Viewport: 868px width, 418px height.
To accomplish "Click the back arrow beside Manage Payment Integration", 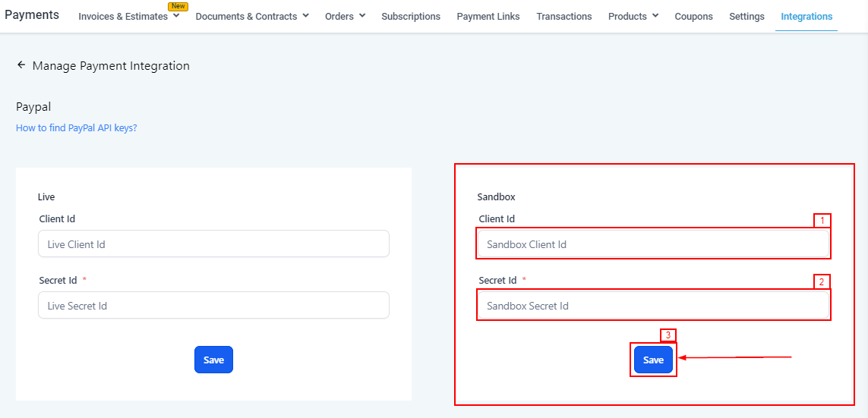I will point(21,65).
